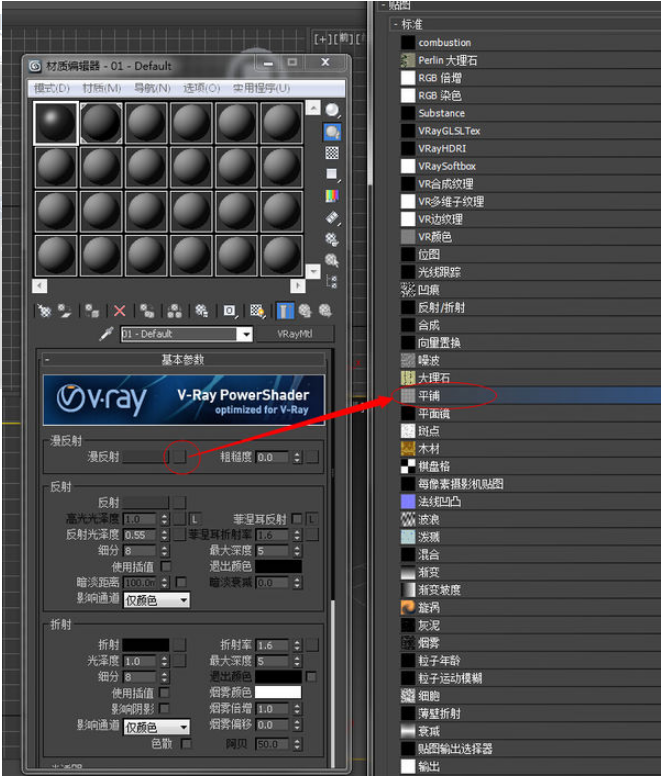661x776 pixels.
Task: Open the 模式(D) menu
Action: pyautogui.click(x=51, y=88)
